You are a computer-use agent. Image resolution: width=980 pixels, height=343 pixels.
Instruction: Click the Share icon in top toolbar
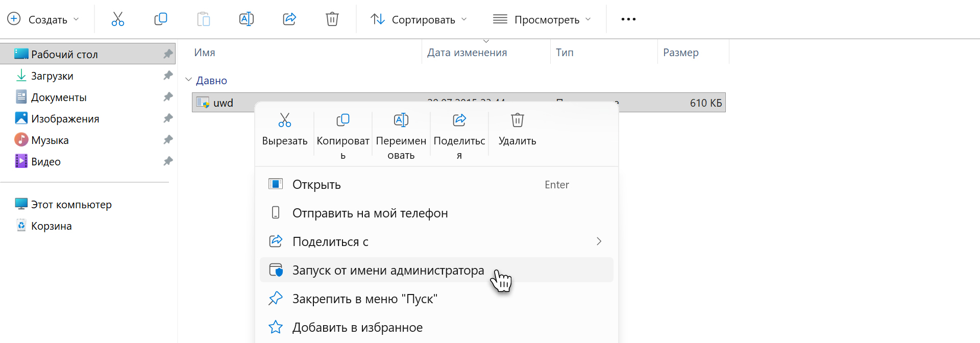pyautogui.click(x=289, y=19)
